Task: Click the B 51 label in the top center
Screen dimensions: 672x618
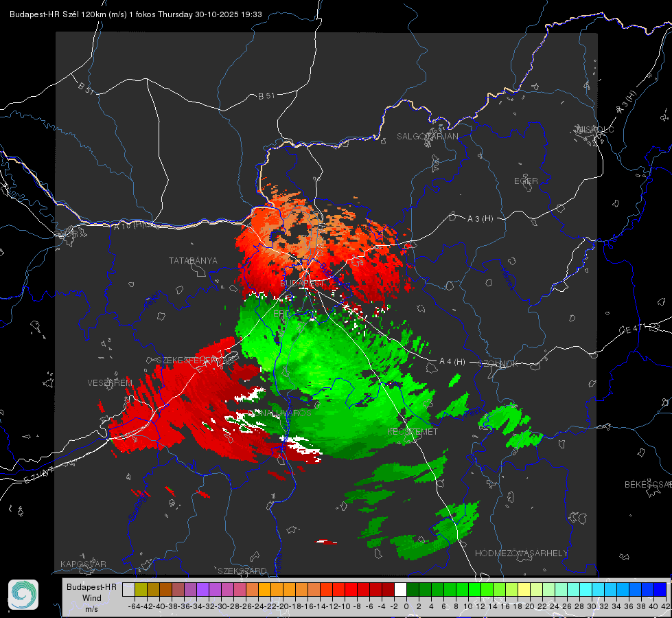Action: click(x=266, y=96)
